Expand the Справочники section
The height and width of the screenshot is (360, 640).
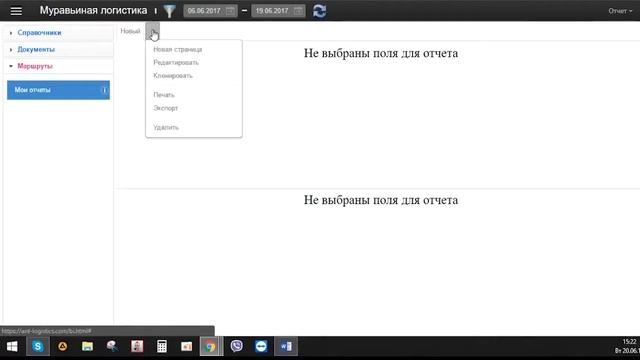[39, 33]
